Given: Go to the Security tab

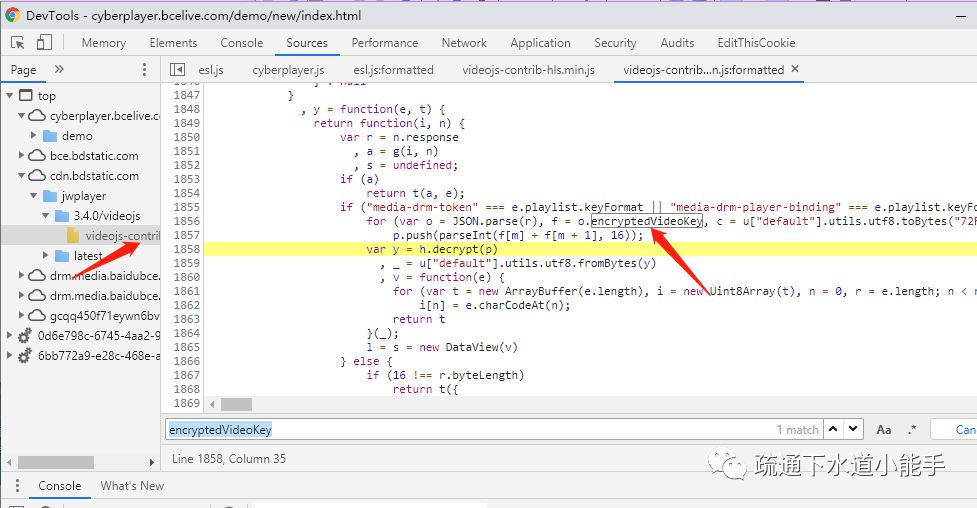Looking at the screenshot, I should (x=615, y=43).
